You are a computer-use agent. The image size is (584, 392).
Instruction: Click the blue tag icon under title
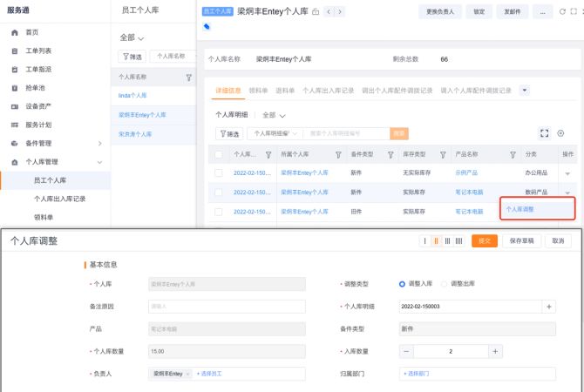(207, 26)
